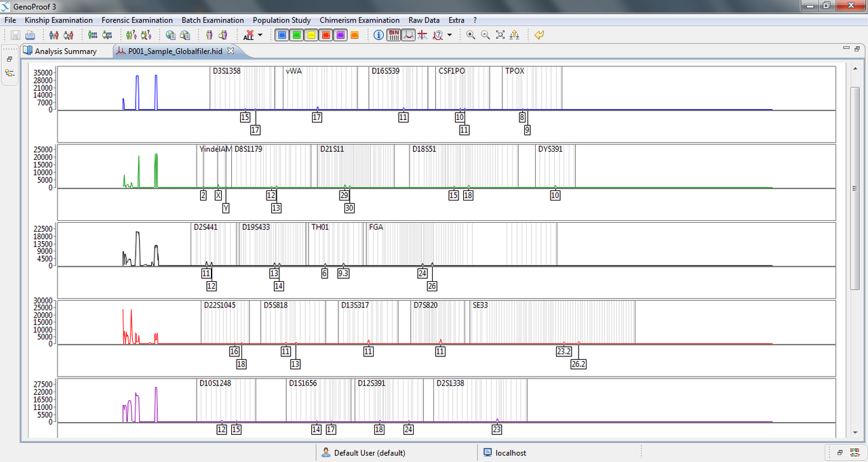Viewport: 868px width, 462px height.
Task: Toggle the BIN display button
Action: [393, 35]
